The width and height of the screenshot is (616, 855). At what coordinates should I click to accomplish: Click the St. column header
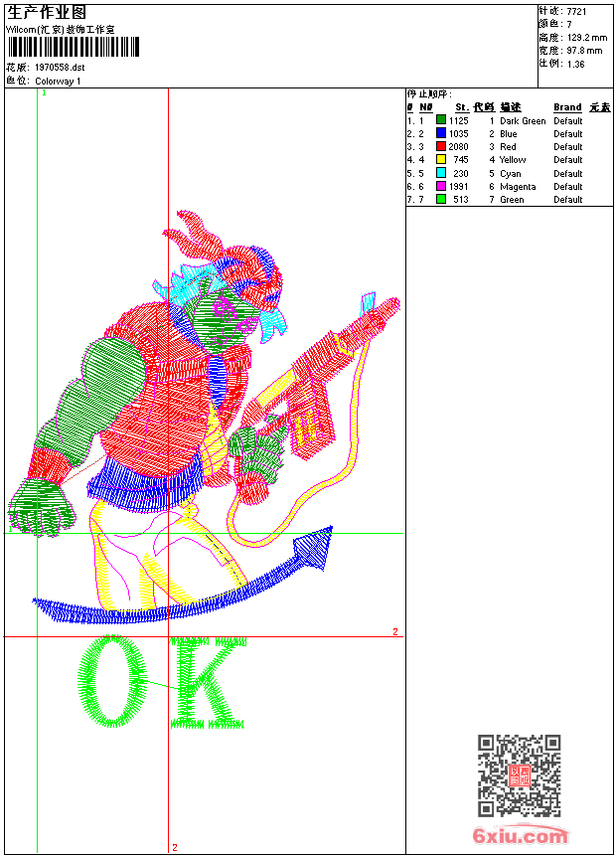[462, 107]
